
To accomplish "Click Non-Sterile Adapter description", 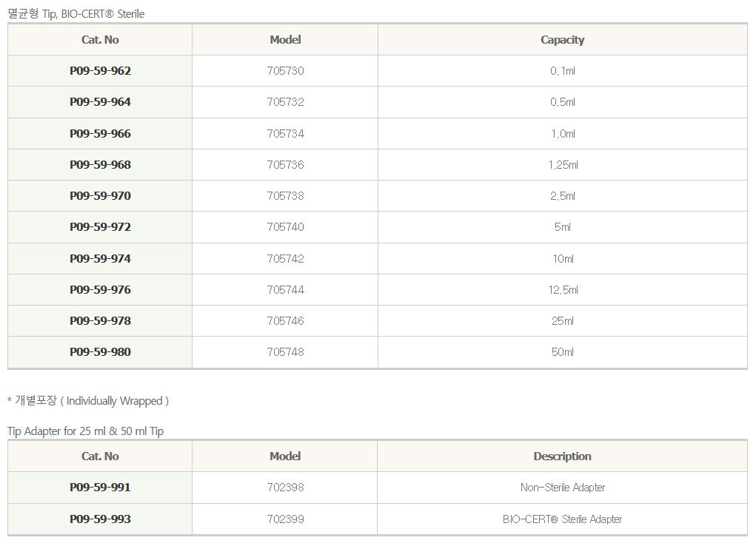I will [x=563, y=488].
